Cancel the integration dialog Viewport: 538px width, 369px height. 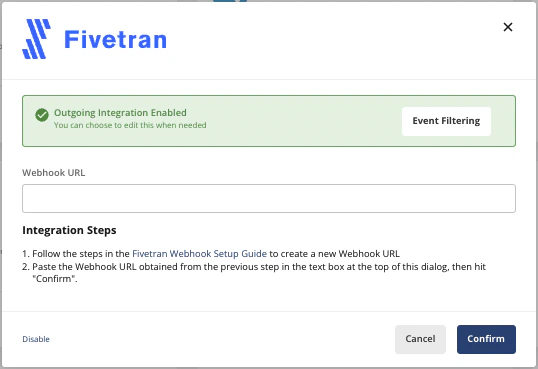click(x=420, y=339)
